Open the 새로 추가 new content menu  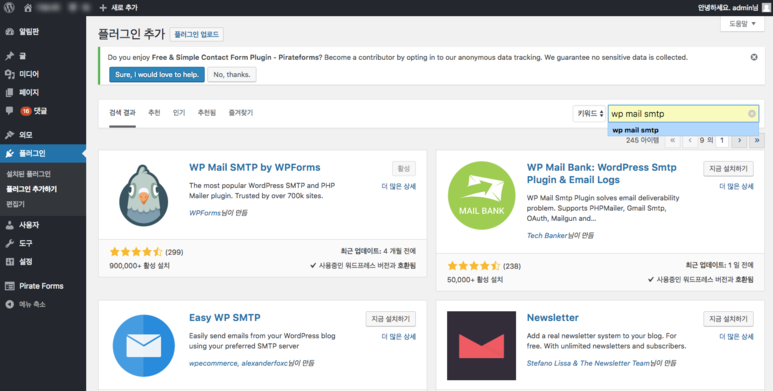coord(118,8)
